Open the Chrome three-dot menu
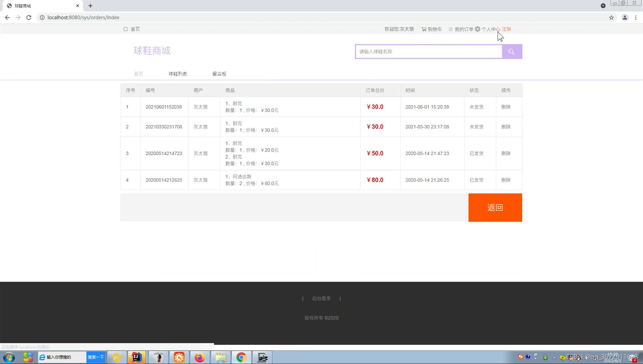 pos(636,17)
